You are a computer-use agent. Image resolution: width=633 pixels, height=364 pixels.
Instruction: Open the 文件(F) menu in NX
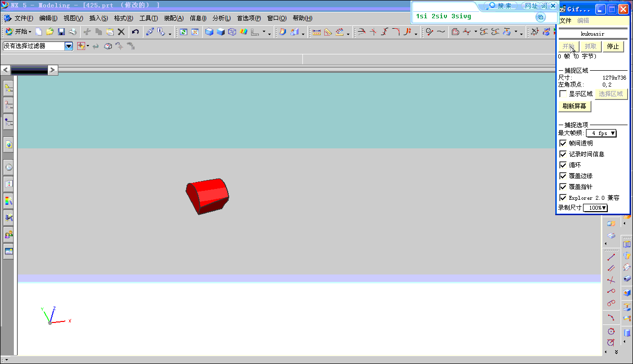[x=24, y=18]
